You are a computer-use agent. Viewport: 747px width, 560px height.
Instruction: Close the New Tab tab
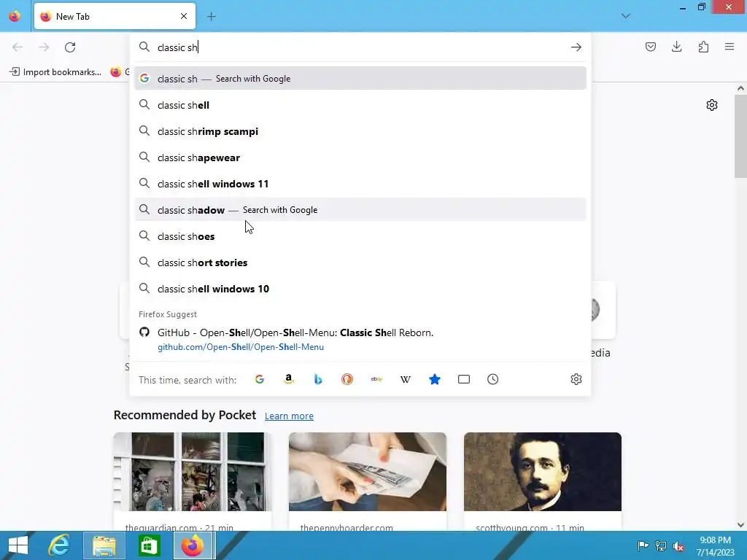click(184, 16)
